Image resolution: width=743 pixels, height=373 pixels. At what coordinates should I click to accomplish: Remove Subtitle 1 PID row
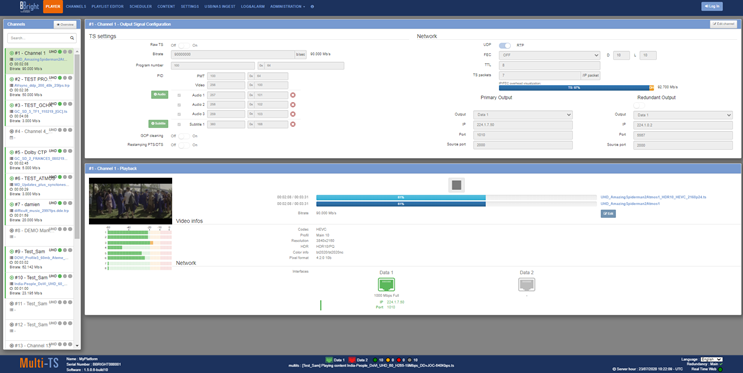point(293,124)
